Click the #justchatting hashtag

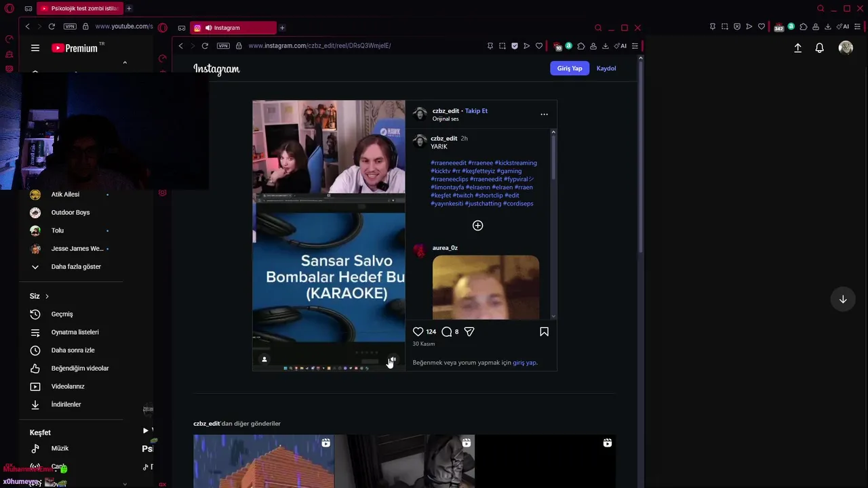[x=483, y=203]
